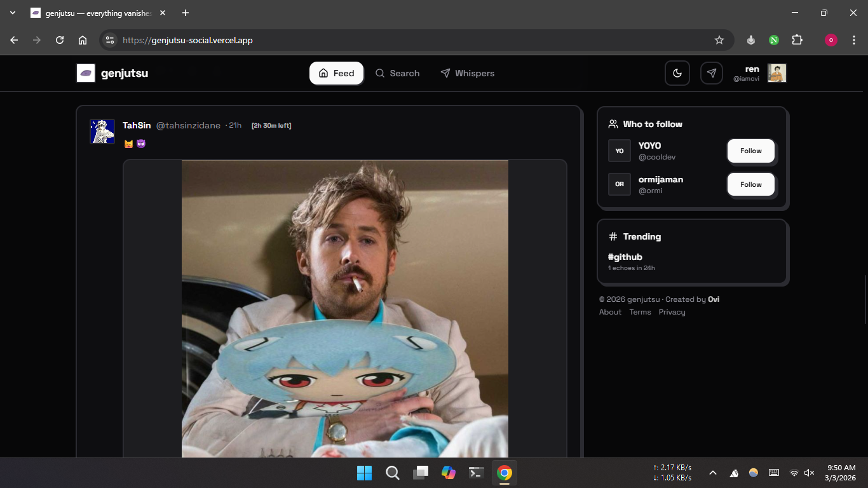Close the genjutsu browser tab
Image resolution: width=868 pixels, height=488 pixels.
pos(163,13)
